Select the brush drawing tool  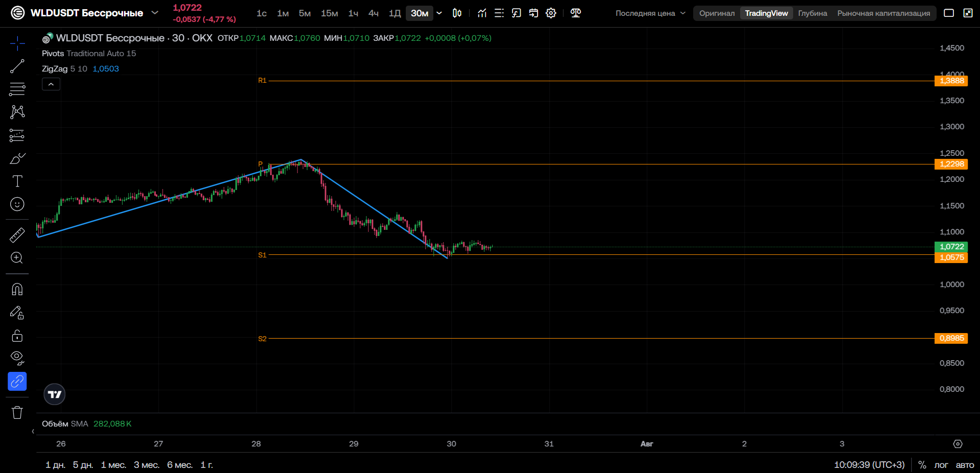click(x=17, y=158)
